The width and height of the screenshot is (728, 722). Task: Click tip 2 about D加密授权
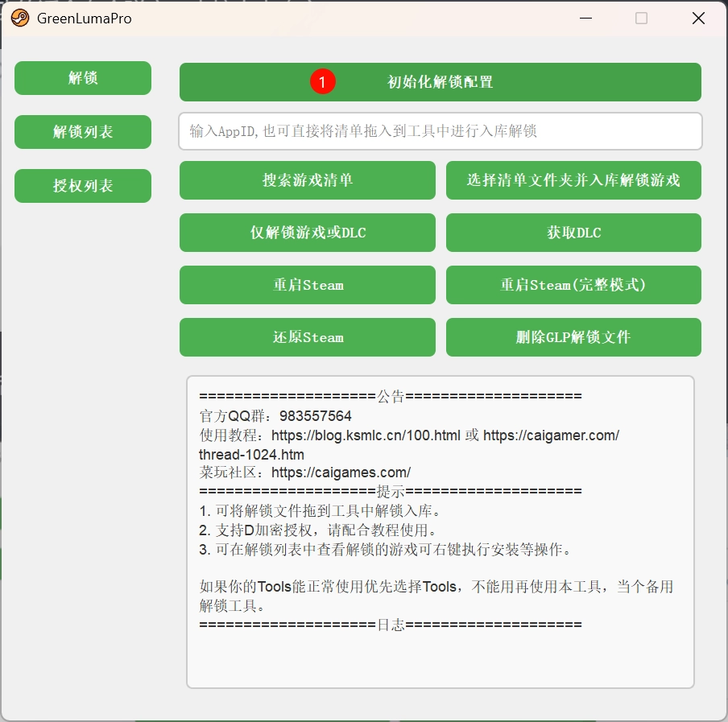tap(318, 530)
